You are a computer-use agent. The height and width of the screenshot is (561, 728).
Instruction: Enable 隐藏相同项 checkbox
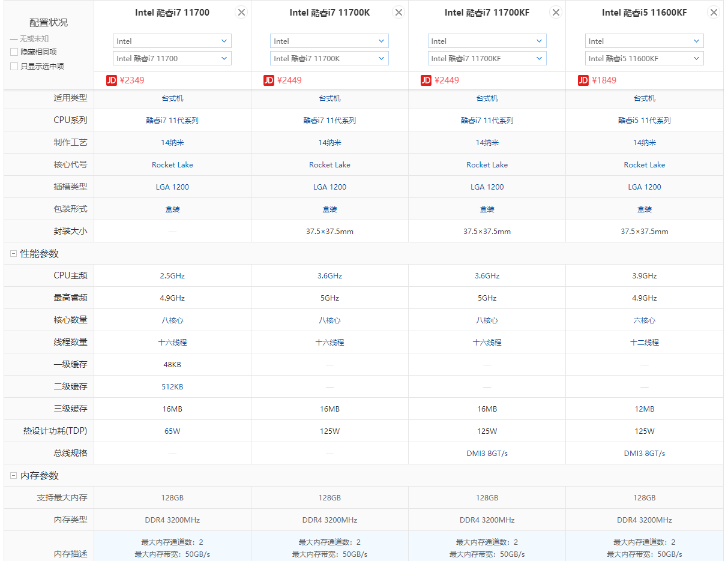click(x=14, y=52)
